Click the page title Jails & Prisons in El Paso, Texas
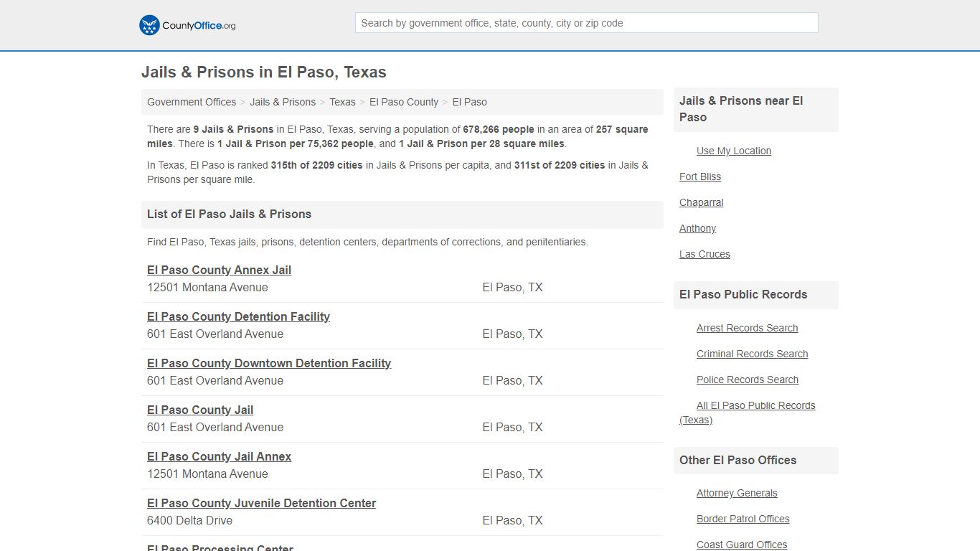The height and width of the screenshot is (551, 980). click(263, 72)
